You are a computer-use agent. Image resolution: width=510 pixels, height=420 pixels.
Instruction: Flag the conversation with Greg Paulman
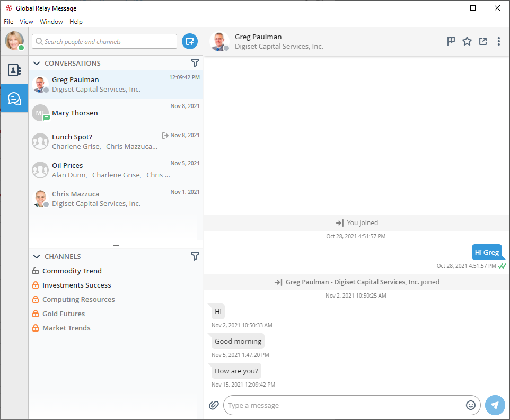(451, 41)
